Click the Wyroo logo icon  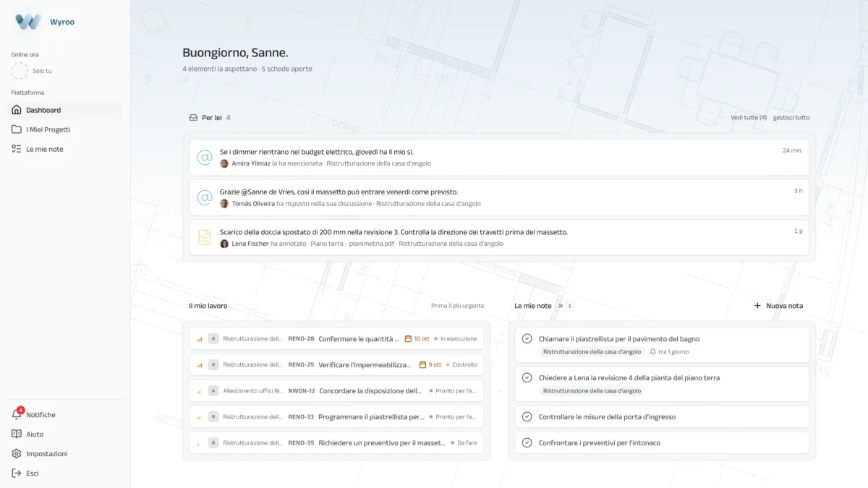pyautogui.click(x=28, y=22)
